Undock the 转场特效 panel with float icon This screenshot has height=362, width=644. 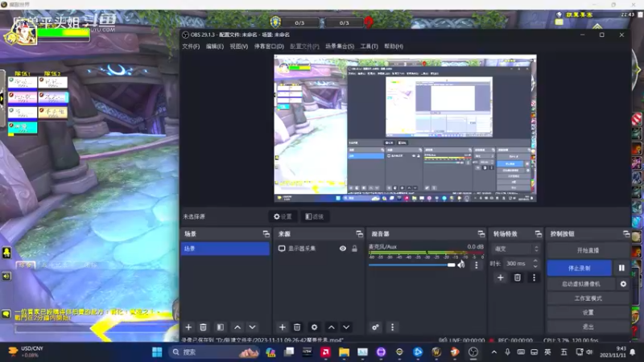538,234
